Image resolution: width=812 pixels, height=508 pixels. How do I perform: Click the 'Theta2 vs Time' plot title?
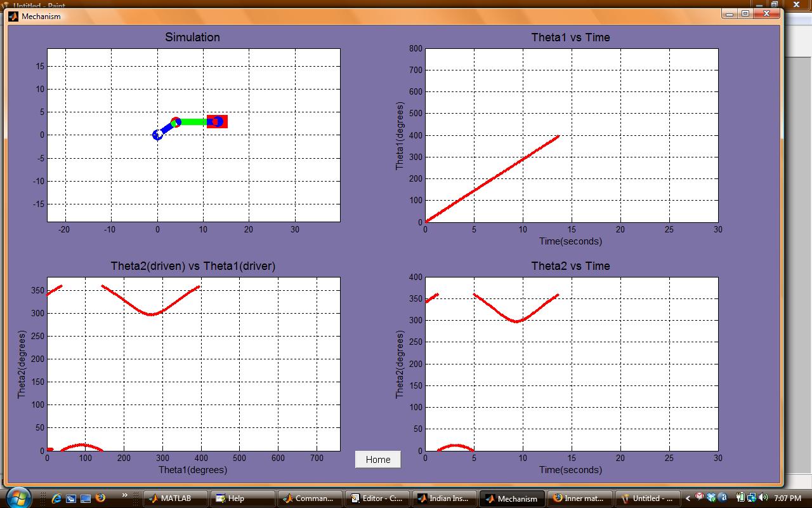[x=571, y=266]
